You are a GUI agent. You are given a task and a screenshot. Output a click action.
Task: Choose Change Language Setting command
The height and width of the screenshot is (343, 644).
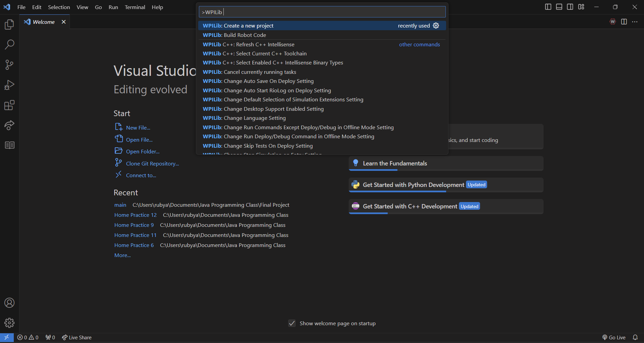pyautogui.click(x=322, y=118)
